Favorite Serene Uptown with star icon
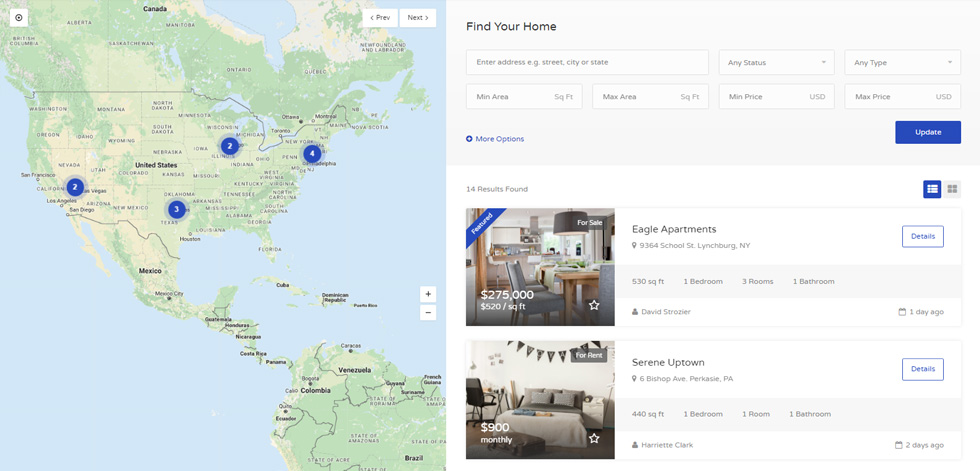Image resolution: width=980 pixels, height=471 pixels. pyautogui.click(x=594, y=439)
